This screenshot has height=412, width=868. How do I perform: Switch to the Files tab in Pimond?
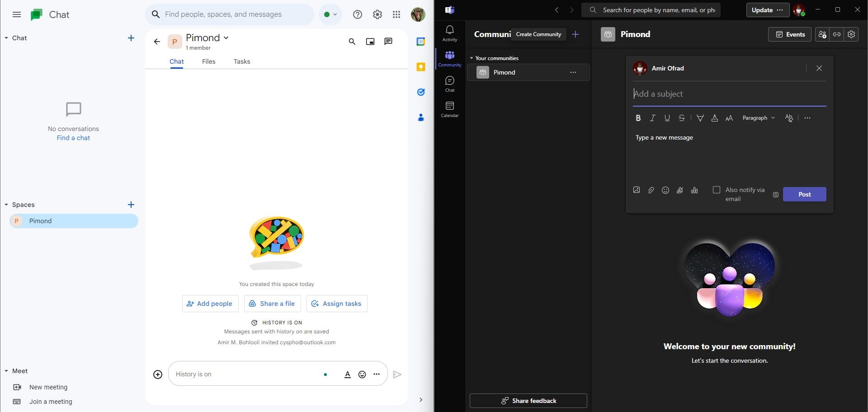point(208,61)
